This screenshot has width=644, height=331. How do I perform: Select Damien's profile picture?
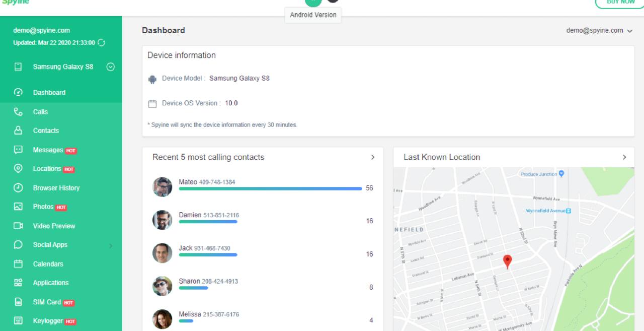point(163,220)
